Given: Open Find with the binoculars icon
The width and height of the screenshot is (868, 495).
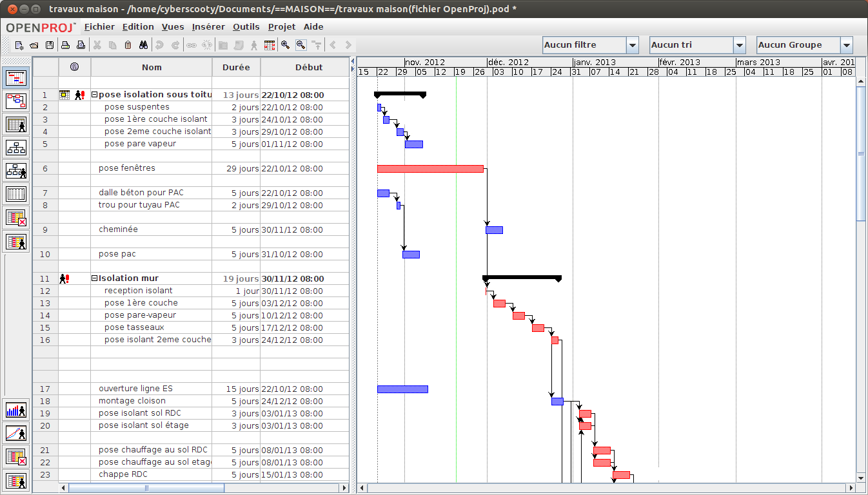Looking at the screenshot, I should click(143, 45).
